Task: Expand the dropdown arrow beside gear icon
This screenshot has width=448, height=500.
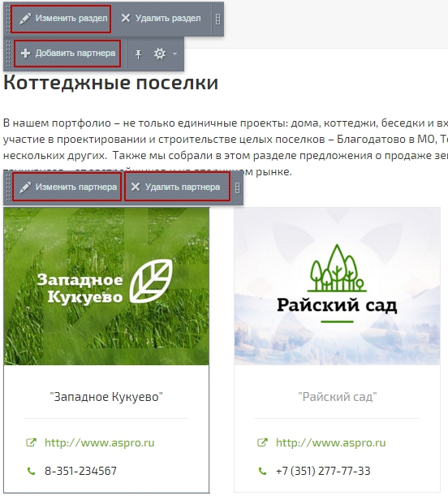Action: tap(174, 54)
